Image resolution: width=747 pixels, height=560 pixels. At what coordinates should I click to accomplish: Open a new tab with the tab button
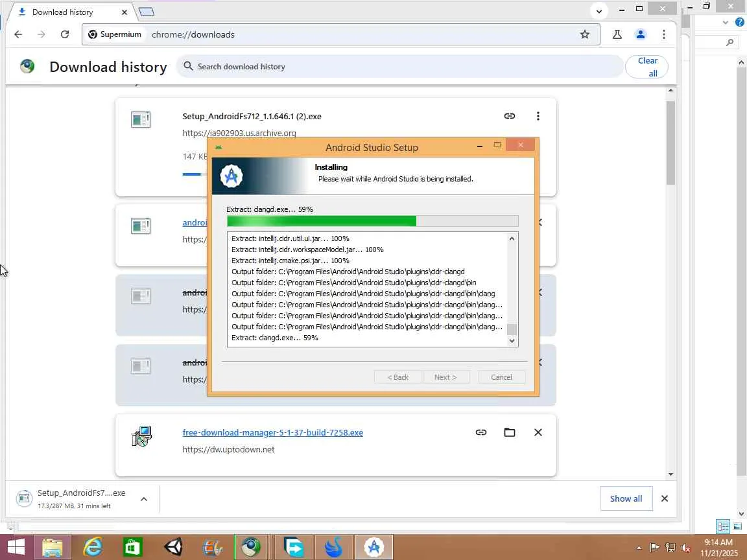(147, 12)
